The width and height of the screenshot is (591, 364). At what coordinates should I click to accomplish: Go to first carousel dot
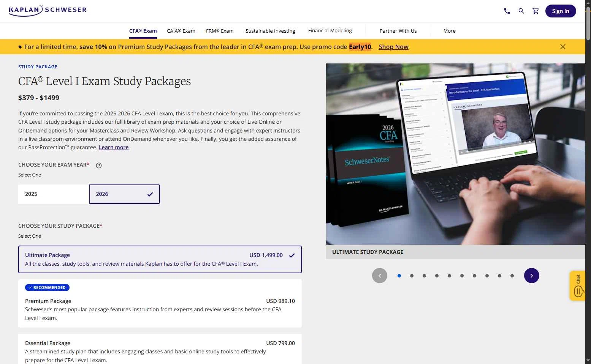pos(399,276)
